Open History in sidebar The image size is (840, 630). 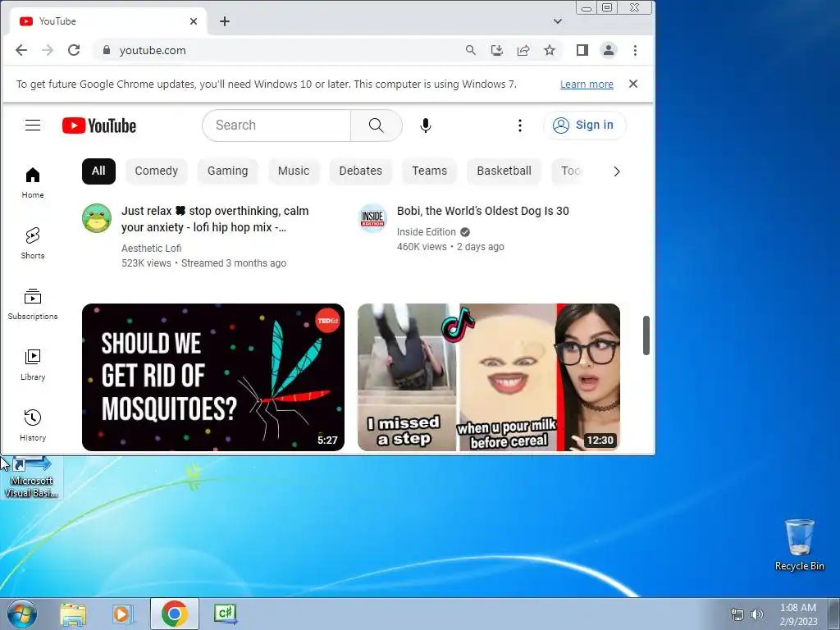(33, 426)
